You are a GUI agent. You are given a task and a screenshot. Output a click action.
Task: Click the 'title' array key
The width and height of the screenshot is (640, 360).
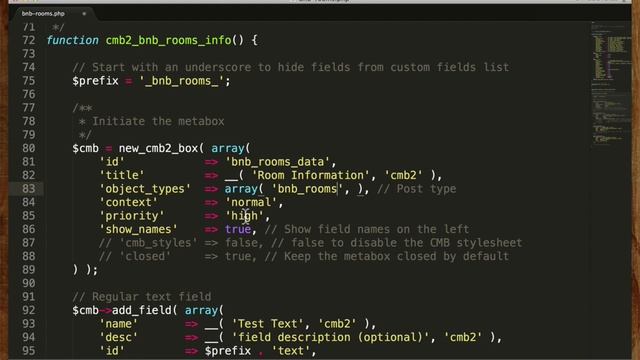(122, 175)
